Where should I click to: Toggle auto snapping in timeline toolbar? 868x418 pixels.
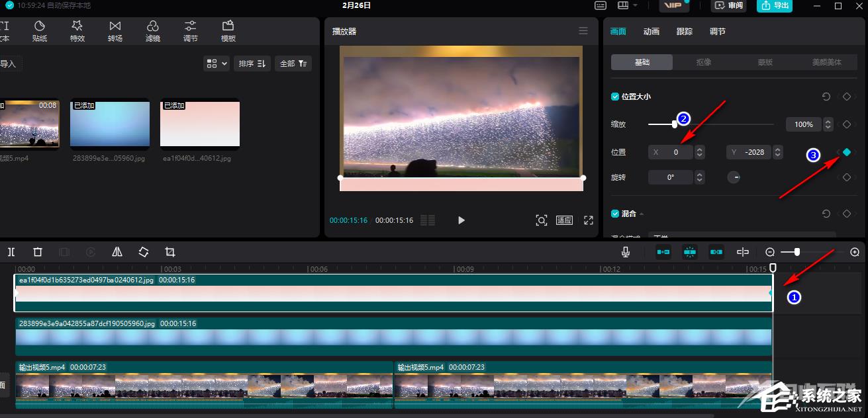point(690,252)
